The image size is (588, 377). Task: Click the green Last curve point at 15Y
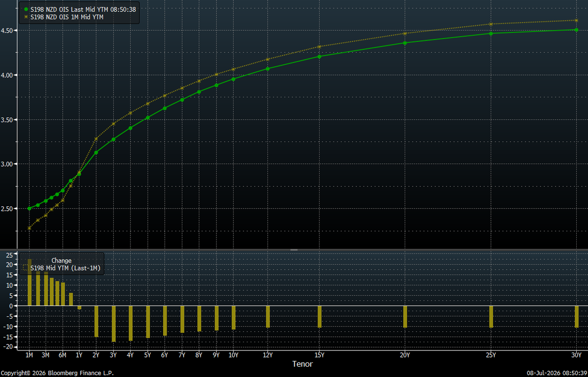[x=319, y=56]
